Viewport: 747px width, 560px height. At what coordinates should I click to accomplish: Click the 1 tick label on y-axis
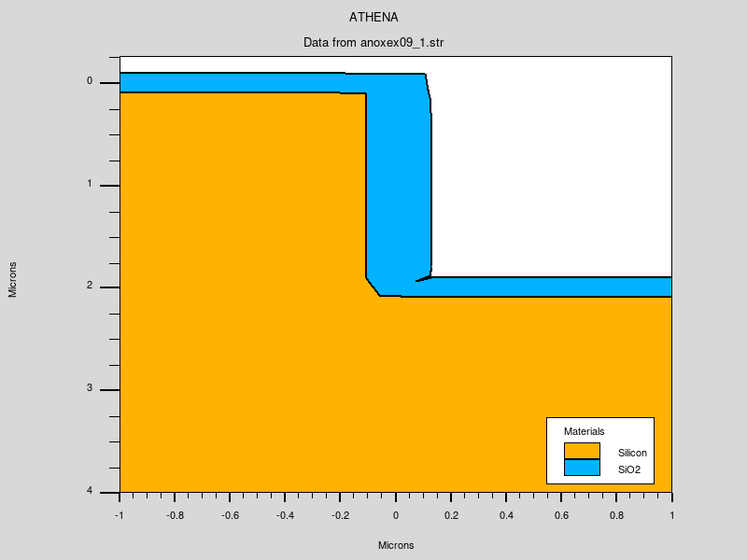click(x=90, y=184)
